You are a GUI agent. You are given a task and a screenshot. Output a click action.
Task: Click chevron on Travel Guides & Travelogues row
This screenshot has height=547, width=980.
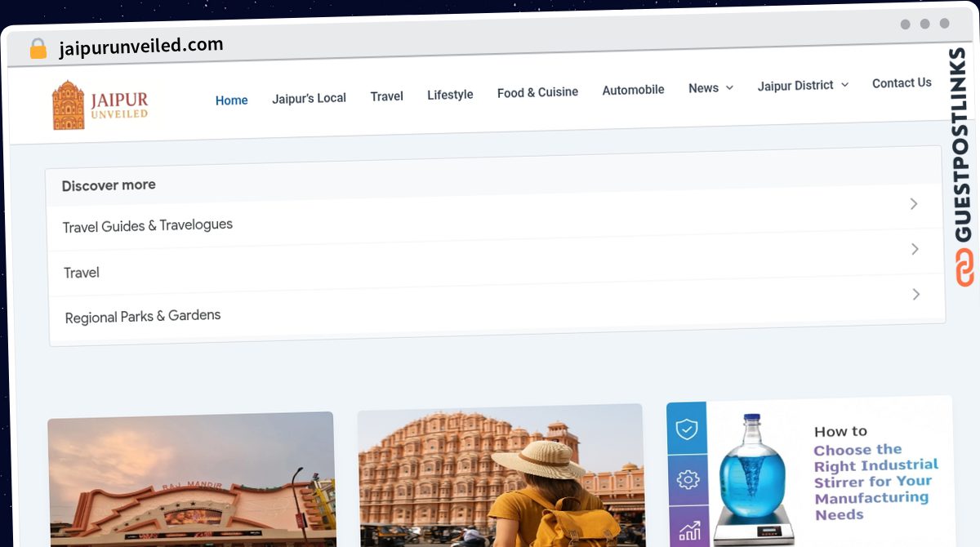click(x=914, y=203)
